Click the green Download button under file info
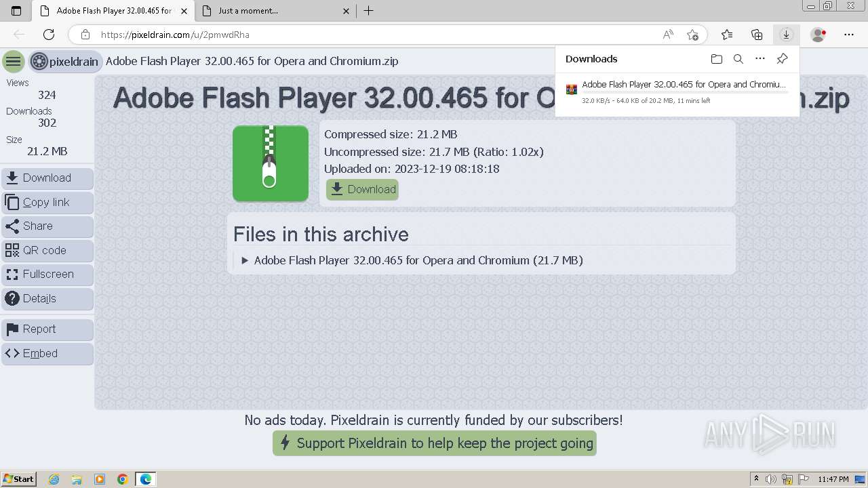 tap(362, 190)
